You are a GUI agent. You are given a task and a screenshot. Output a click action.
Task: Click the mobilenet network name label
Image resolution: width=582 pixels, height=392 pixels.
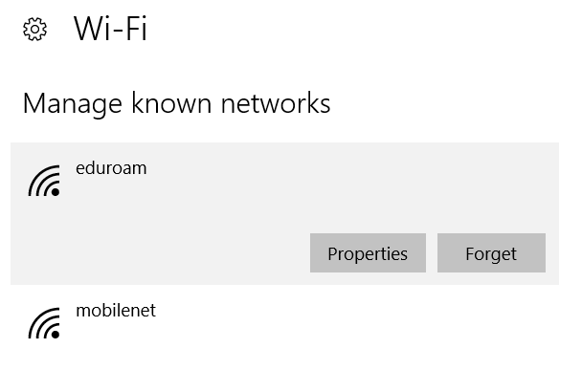[x=116, y=311]
